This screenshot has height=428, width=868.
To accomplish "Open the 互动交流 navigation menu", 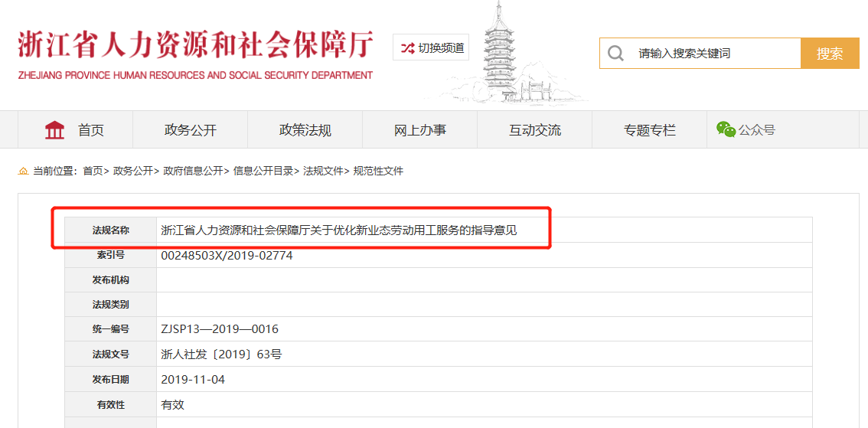I will 535,130.
